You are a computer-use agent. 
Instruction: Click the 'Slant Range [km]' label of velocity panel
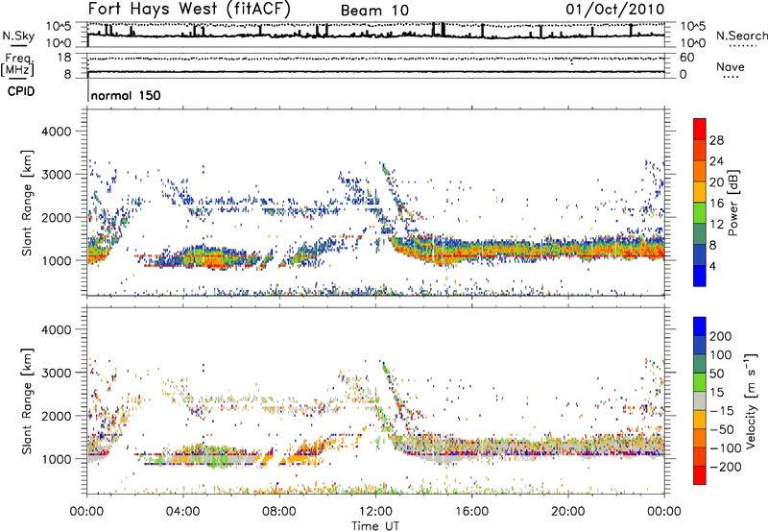[27, 401]
